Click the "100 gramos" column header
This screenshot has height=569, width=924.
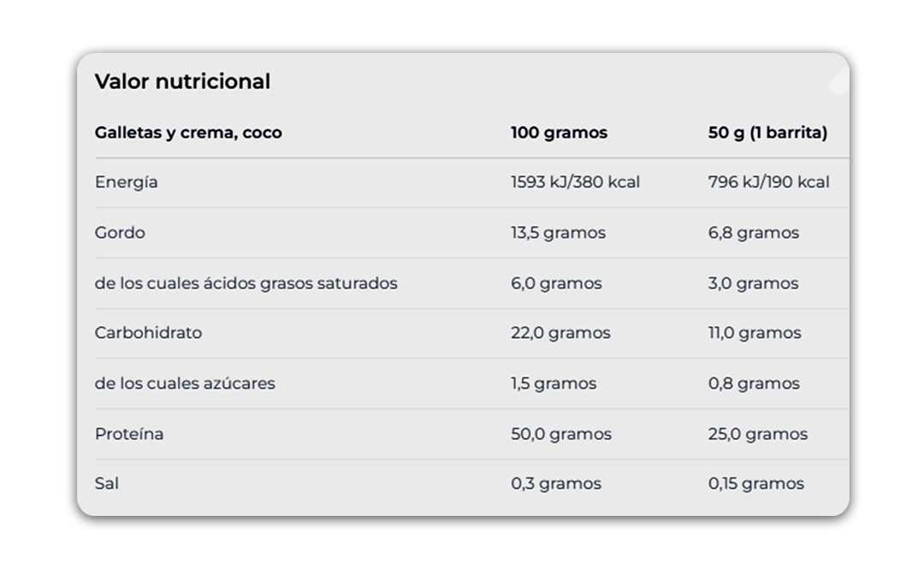pyautogui.click(x=559, y=133)
